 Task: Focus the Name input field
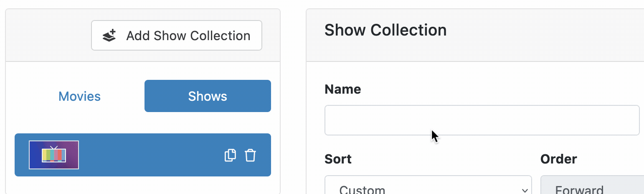click(482, 120)
